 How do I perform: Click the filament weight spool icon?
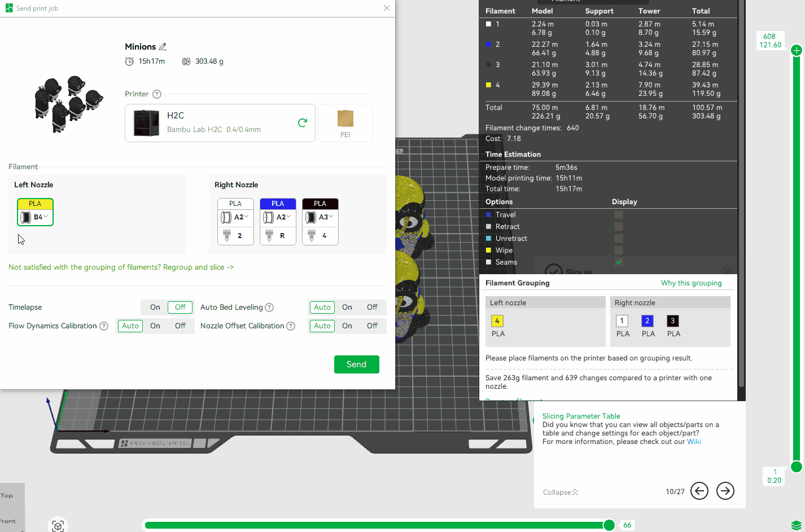pyautogui.click(x=186, y=61)
